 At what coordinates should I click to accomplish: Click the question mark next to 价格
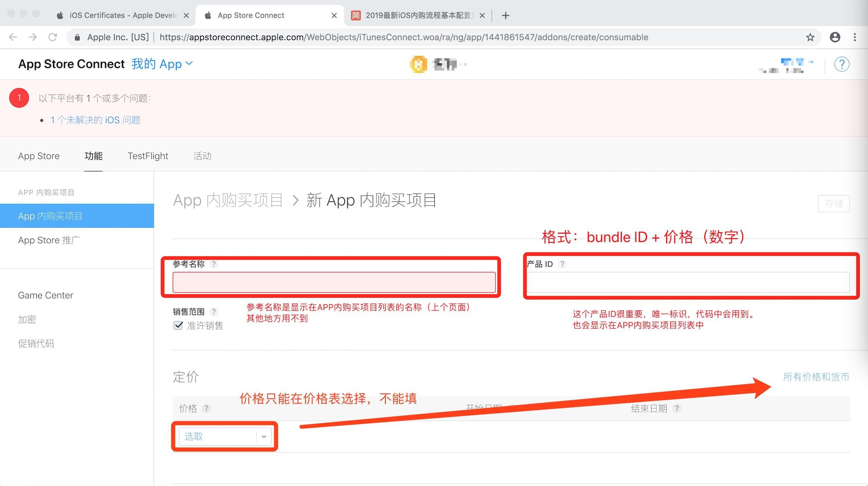(207, 408)
